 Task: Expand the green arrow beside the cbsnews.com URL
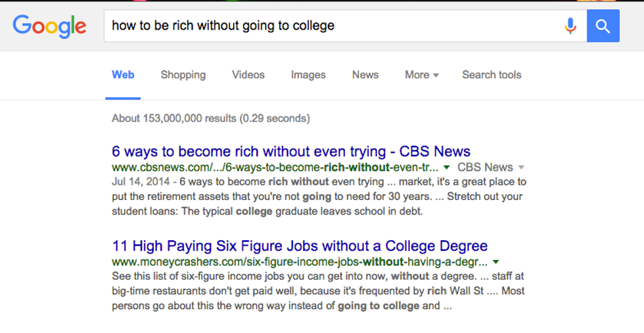[x=447, y=168]
